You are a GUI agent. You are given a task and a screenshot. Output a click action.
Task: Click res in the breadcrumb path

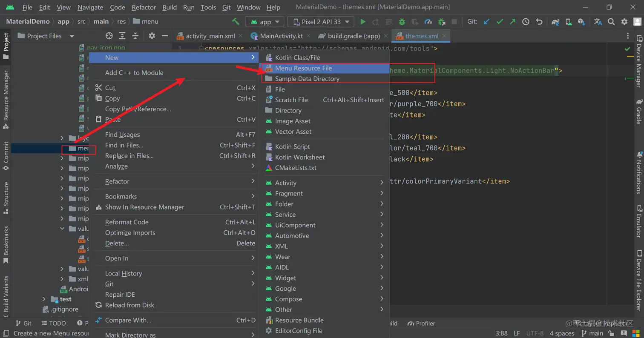[x=121, y=22]
